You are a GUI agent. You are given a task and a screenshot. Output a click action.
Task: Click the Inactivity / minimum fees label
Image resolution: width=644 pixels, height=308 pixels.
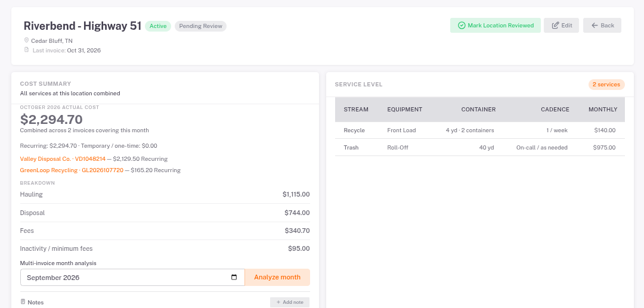tap(56, 248)
